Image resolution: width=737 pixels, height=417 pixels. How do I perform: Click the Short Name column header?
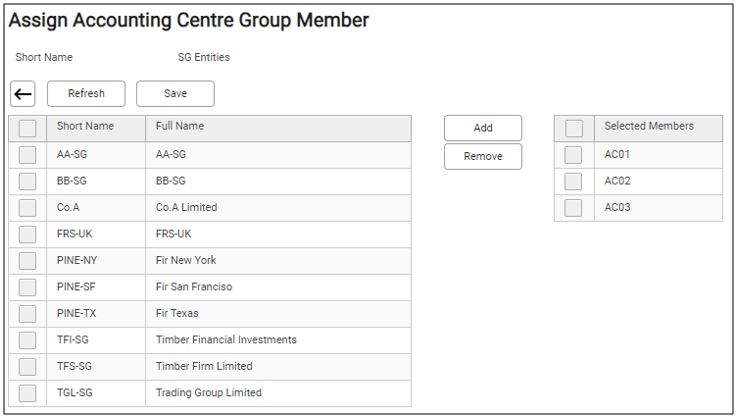pos(85,127)
